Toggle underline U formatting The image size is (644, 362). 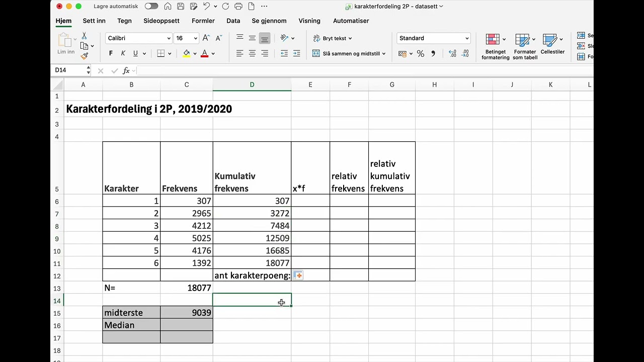coord(135,53)
